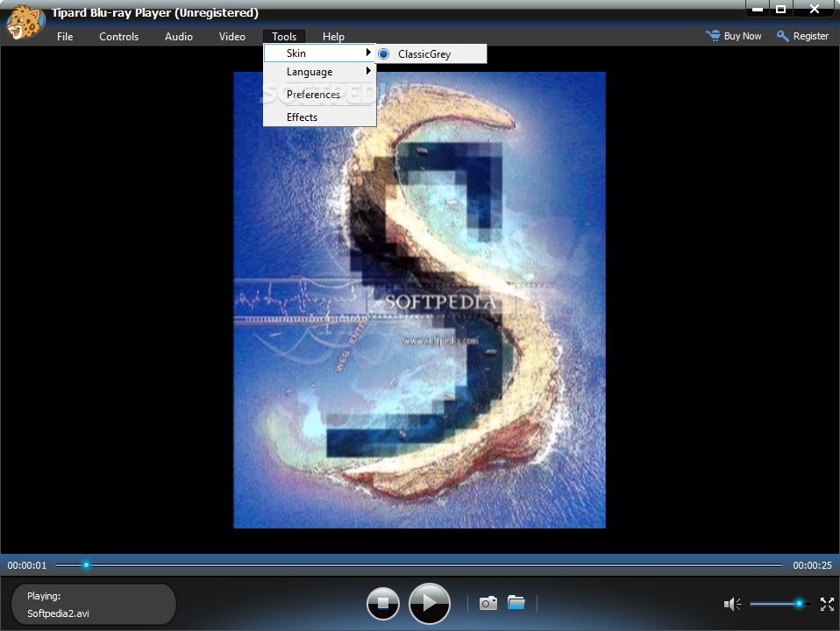Image resolution: width=840 pixels, height=631 pixels.
Task: Seek to middle of the progress bar
Action: pyautogui.click(x=419, y=565)
